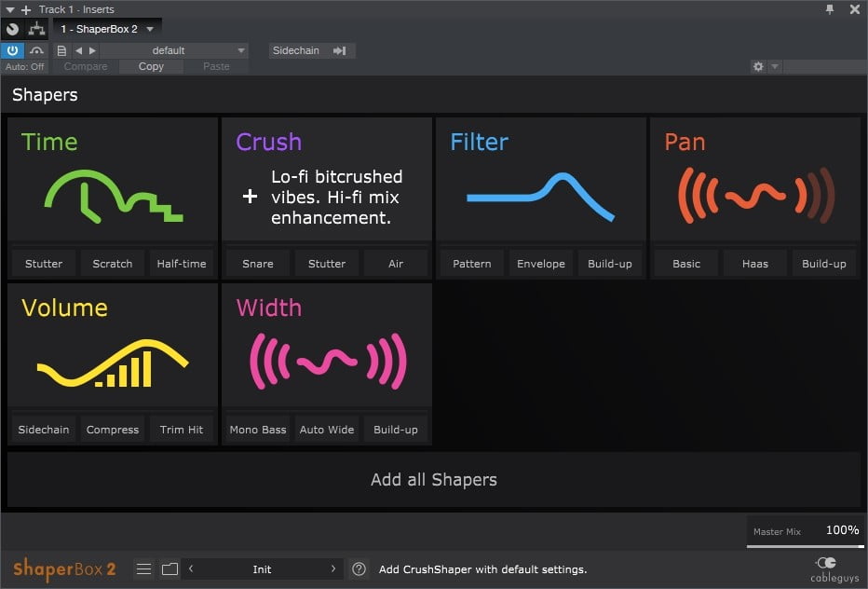The height and width of the screenshot is (589, 868).
Task: Choose the Compress preset
Action: pyautogui.click(x=113, y=430)
